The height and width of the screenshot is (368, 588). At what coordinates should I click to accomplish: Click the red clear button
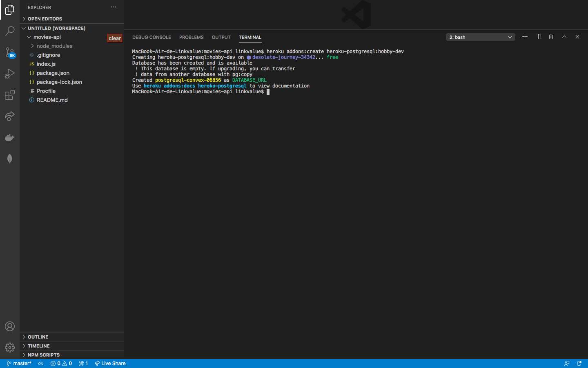(115, 38)
